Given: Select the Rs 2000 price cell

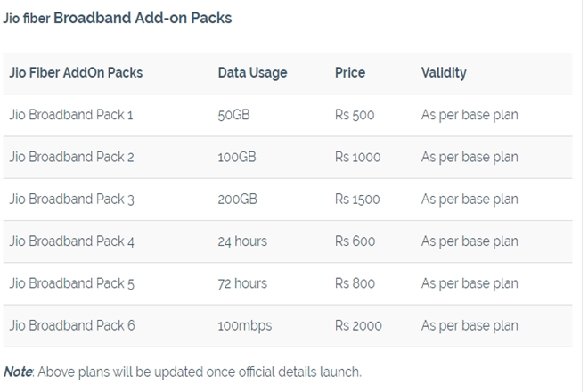Looking at the screenshot, I should [358, 325].
